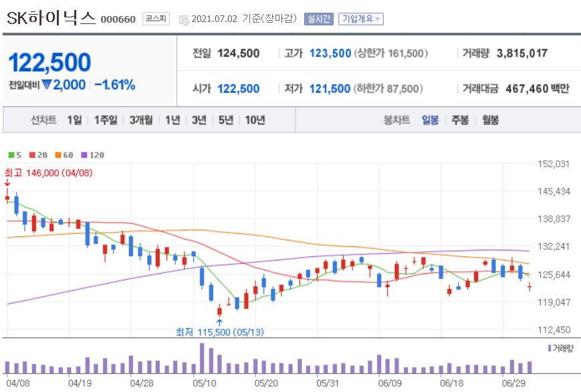This screenshot has height=392, width=581.
Task: Select the 1일 line chart tab
Action: (74, 120)
